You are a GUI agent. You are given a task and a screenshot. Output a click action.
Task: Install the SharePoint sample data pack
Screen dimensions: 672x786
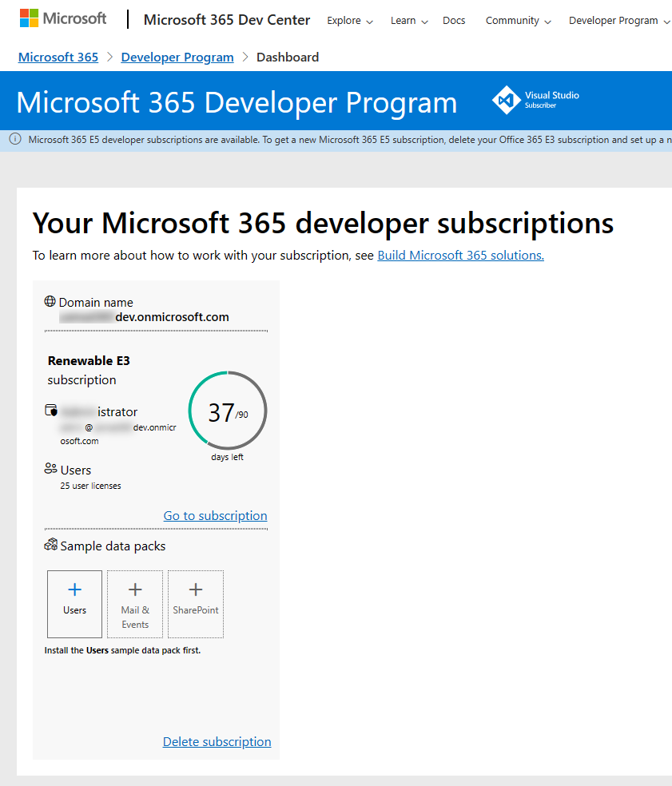pos(195,605)
